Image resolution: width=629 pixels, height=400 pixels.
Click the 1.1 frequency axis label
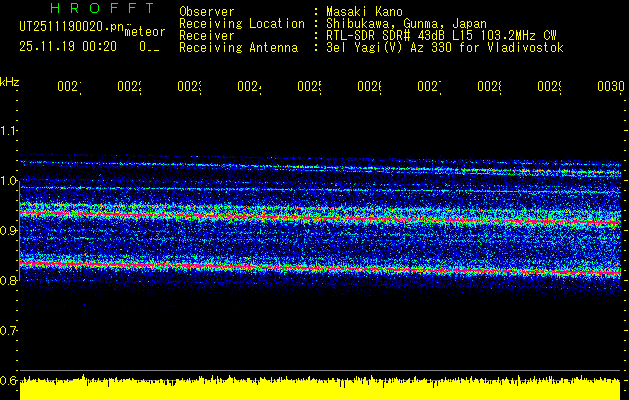click(x=8, y=131)
